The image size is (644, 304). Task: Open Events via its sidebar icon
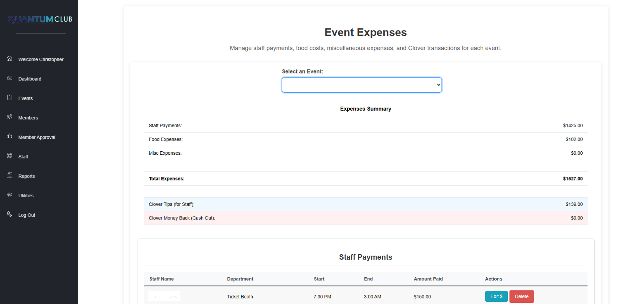pyautogui.click(x=9, y=98)
